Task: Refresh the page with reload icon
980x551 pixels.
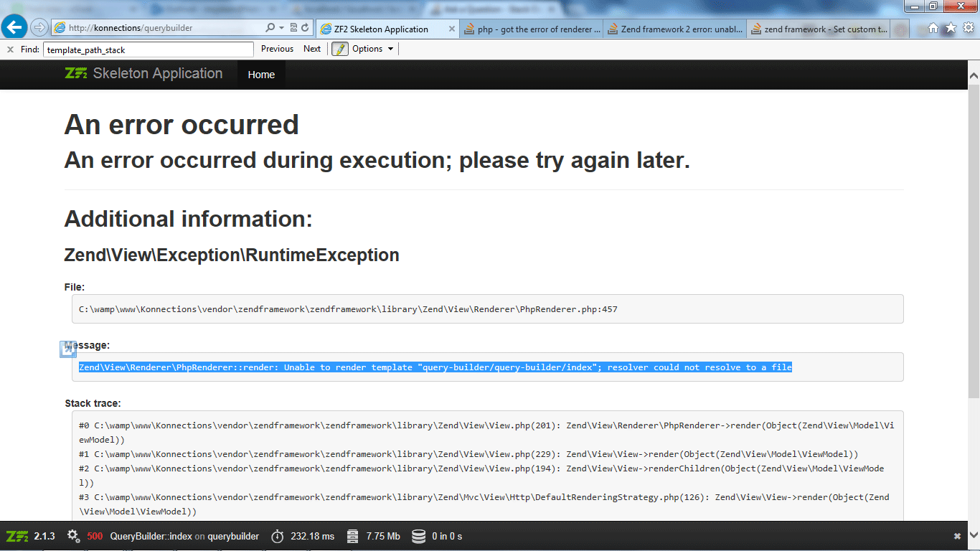Action: pos(305,28)
